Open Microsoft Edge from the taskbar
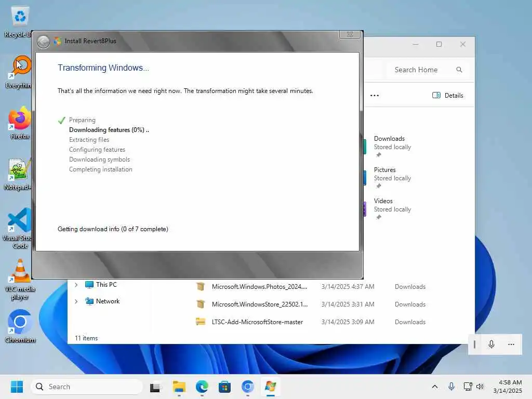The width and height of the screenshot is (532, 399). 202,387
